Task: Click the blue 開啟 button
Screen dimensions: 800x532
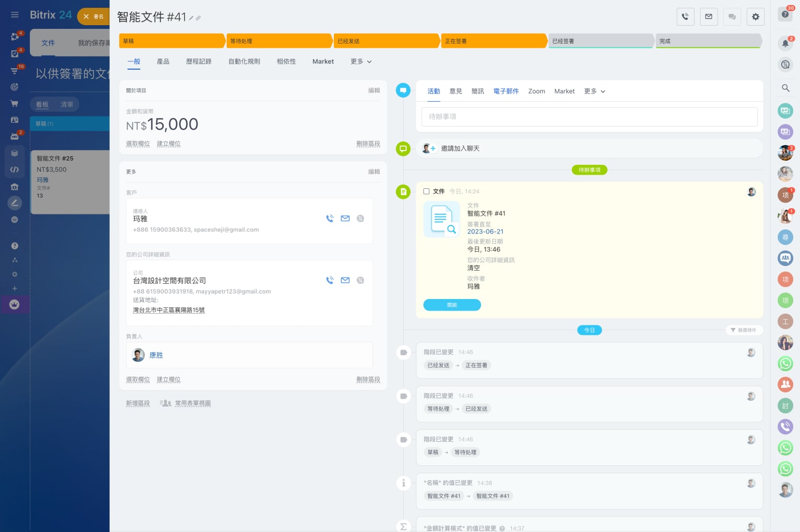Action: pyautogui.click(x=452, y=305)
